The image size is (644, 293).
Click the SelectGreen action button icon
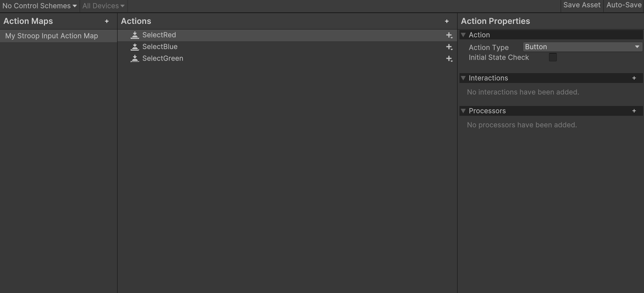[x=135, y=58]
